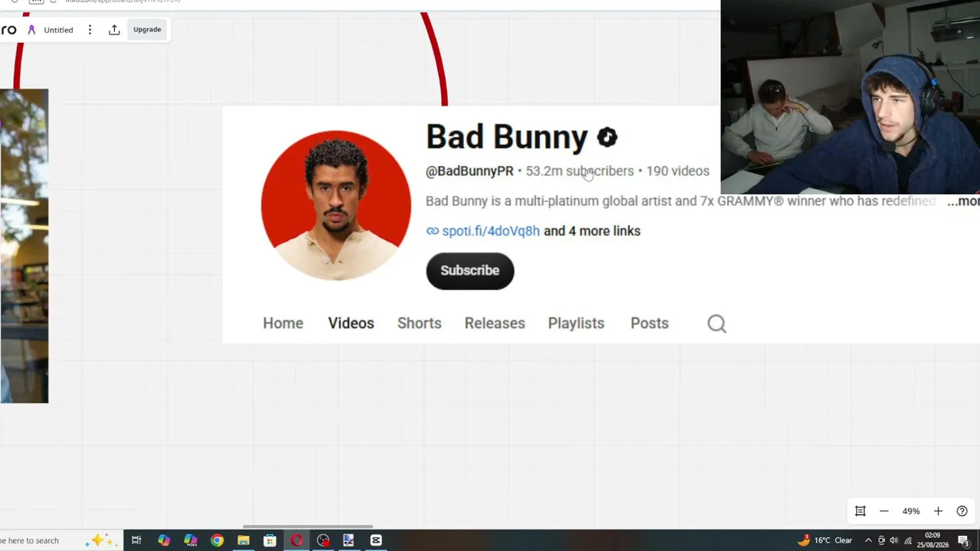980x551 pixels.
Task: Open Microsoft Store from the taskbar
Action: [269, 540]
